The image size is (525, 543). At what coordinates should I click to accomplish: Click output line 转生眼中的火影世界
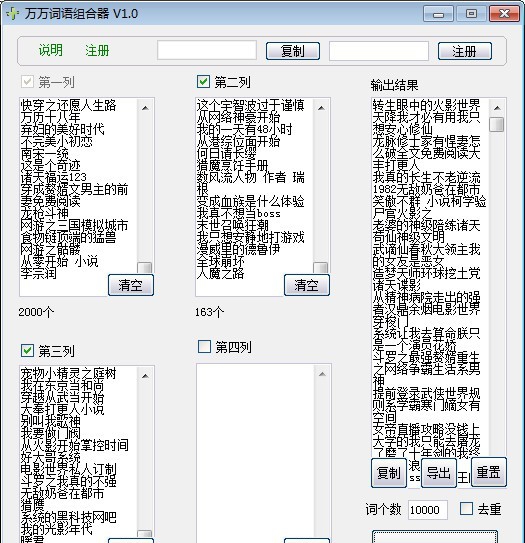426,105
